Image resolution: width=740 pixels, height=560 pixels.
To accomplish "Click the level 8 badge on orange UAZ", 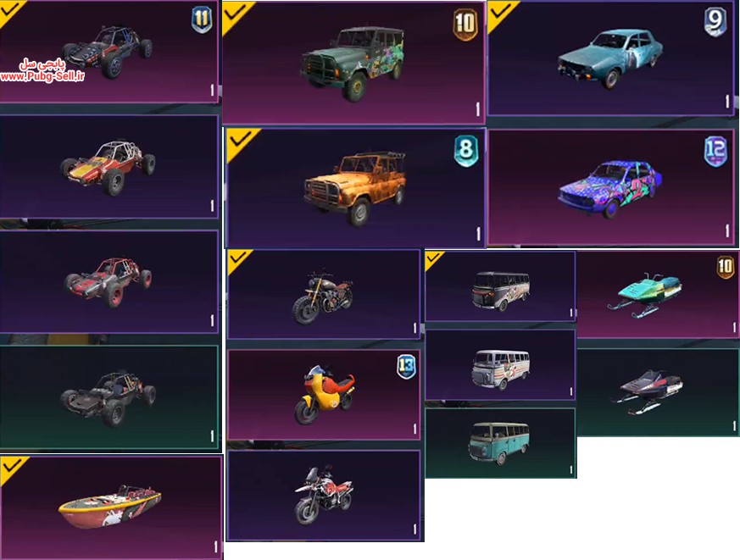I will [465, 151].
